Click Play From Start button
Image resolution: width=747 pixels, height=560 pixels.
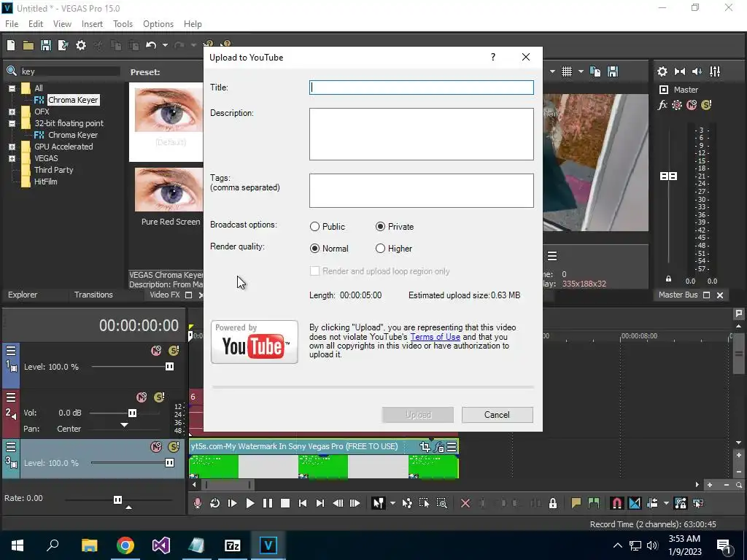point(232,503)
